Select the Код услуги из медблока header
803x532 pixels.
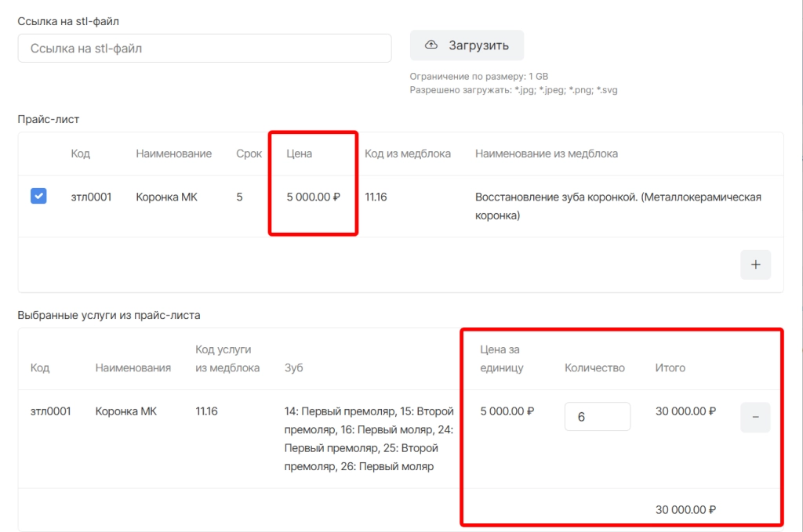227,358
